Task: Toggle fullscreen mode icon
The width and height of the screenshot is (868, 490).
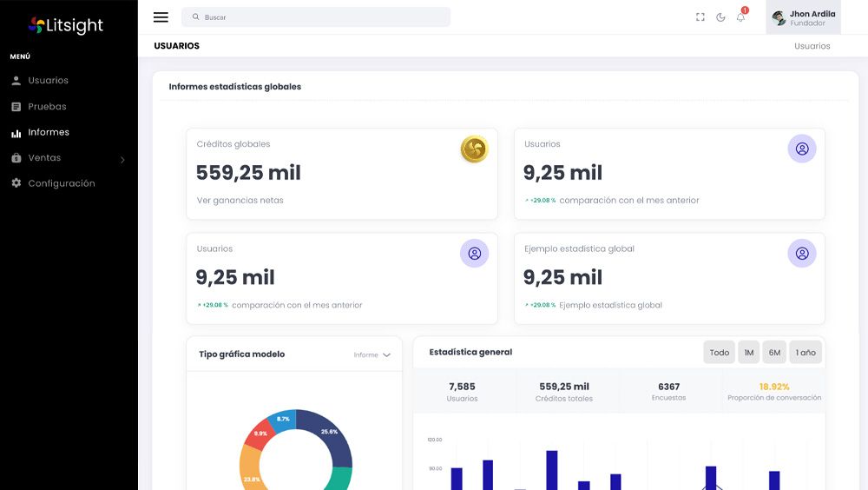Action: (x=700, y=17)
